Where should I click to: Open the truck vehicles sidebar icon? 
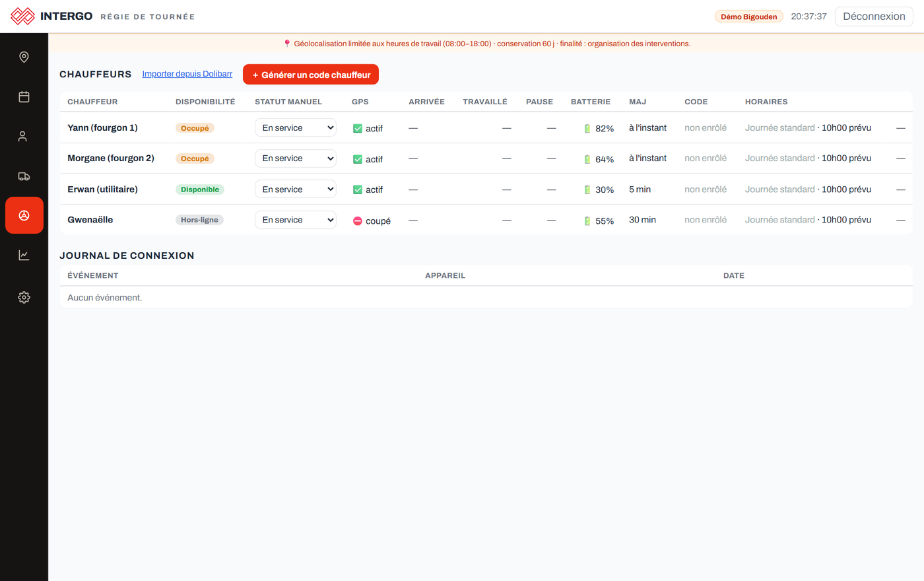coord(24,176)
